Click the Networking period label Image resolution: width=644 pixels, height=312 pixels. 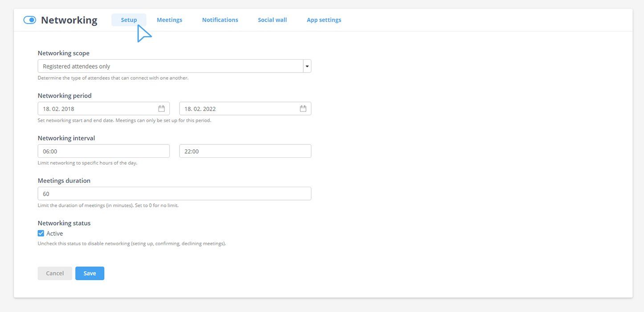[x=65, y=95]
